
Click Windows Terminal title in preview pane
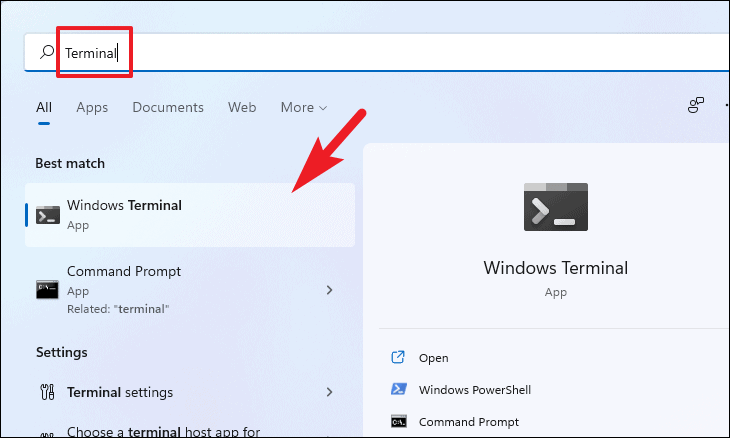click(x=555, y=268)
